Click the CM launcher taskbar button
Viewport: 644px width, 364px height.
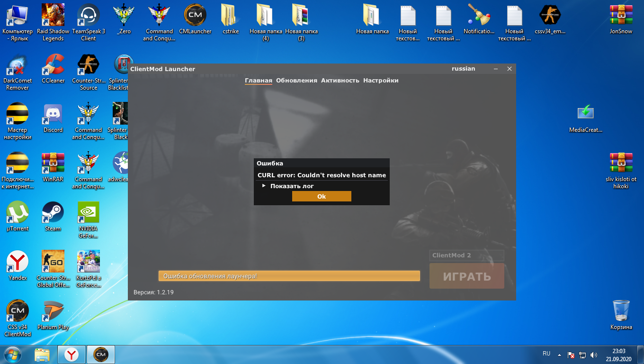[101, 355]
